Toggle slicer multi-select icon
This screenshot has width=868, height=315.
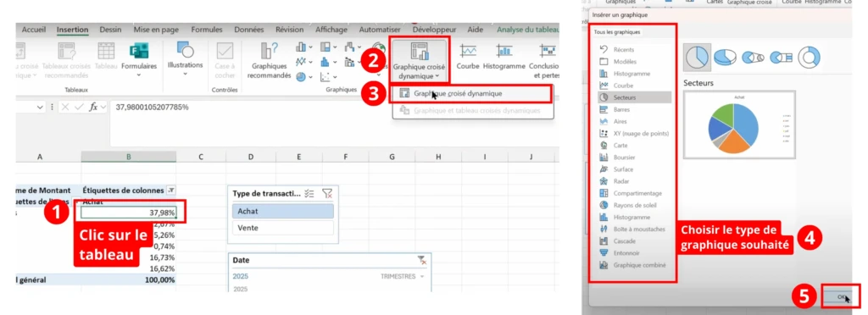[x=309, y=193]
